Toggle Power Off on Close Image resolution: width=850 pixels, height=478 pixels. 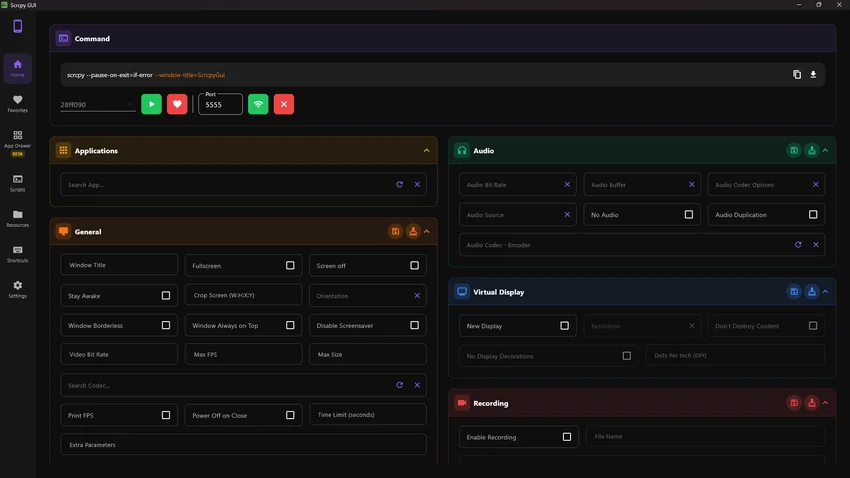(x=290, y=415)
